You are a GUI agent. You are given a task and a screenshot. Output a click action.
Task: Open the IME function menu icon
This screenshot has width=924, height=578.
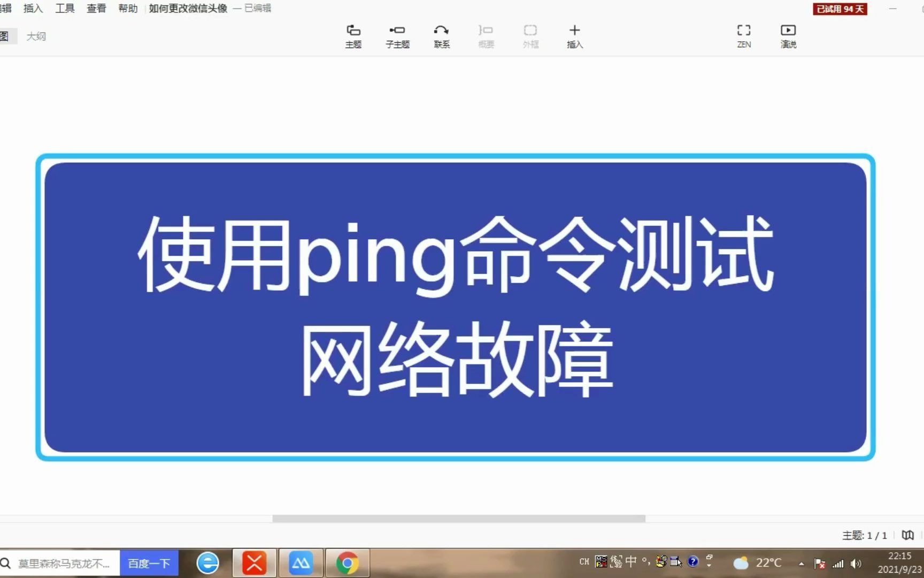pos(676,561)
